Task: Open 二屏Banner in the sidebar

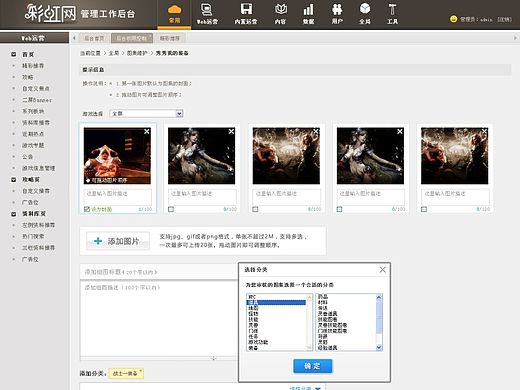Action: click(x=37, y=100)
